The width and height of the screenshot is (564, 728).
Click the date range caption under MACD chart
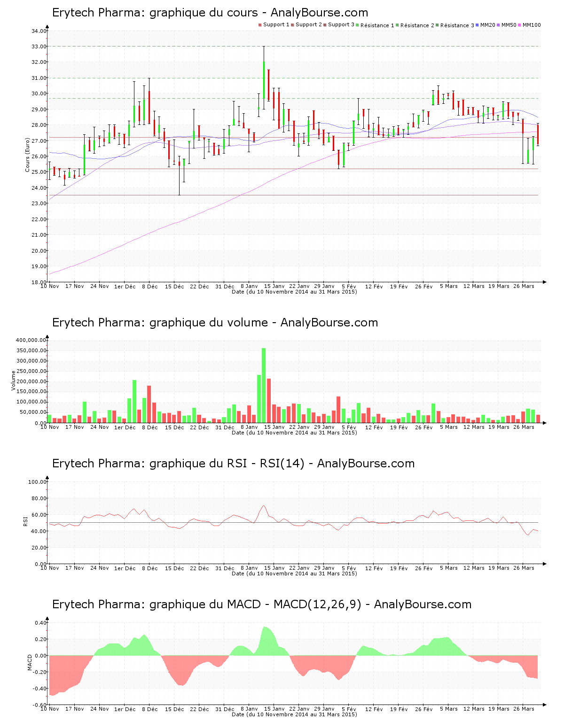294,714
